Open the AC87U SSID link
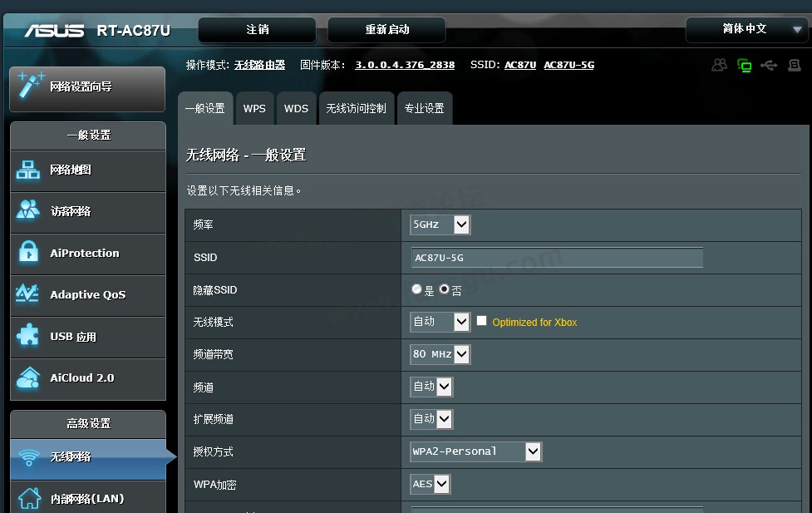 point(520,65)
